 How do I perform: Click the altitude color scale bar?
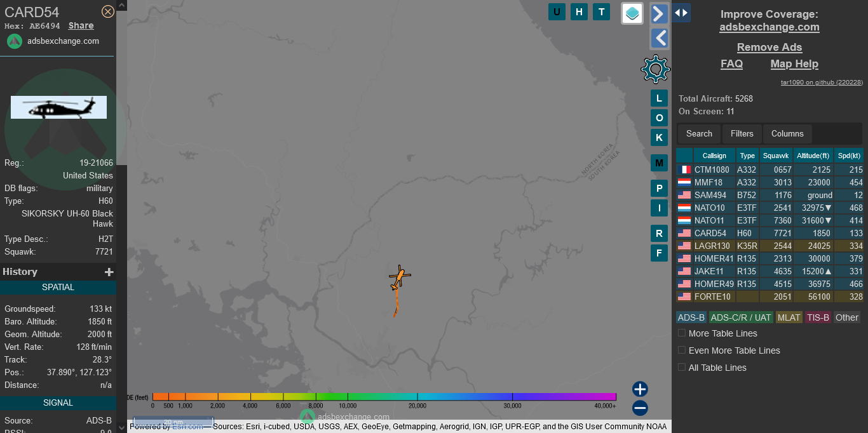tap(384, 397)
